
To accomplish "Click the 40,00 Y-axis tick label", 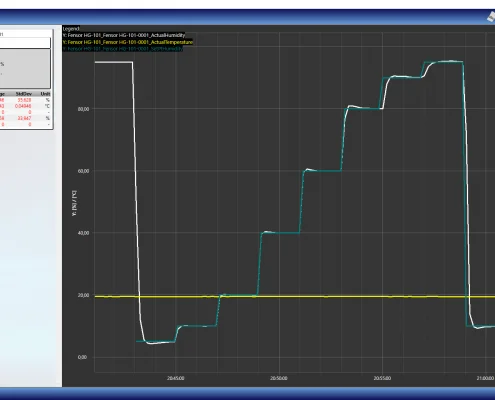I will pyautogui.click(x=83, y=233).
